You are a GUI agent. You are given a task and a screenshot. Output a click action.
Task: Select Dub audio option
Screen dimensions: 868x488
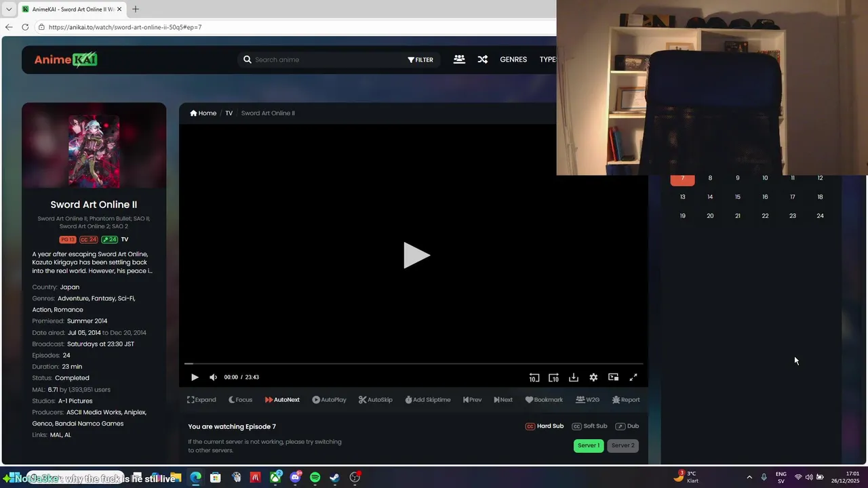[x=627, y=426]
